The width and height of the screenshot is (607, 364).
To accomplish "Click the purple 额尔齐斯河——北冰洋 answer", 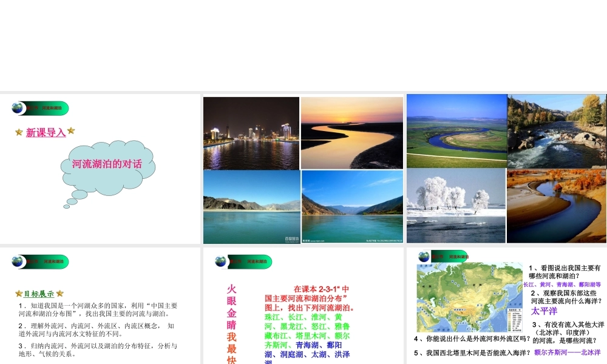I will [x=568, y=352].
